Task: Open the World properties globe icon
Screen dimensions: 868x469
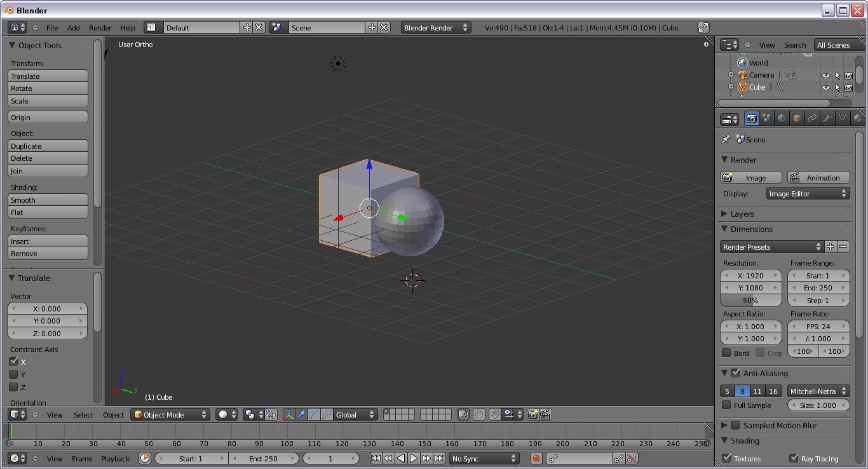Action: (782, 118)
